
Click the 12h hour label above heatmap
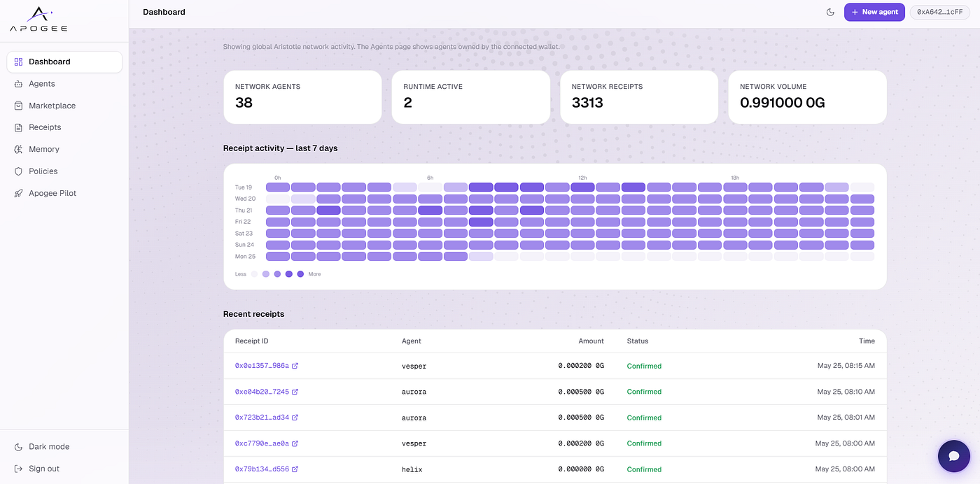click(x=582, y=178)
